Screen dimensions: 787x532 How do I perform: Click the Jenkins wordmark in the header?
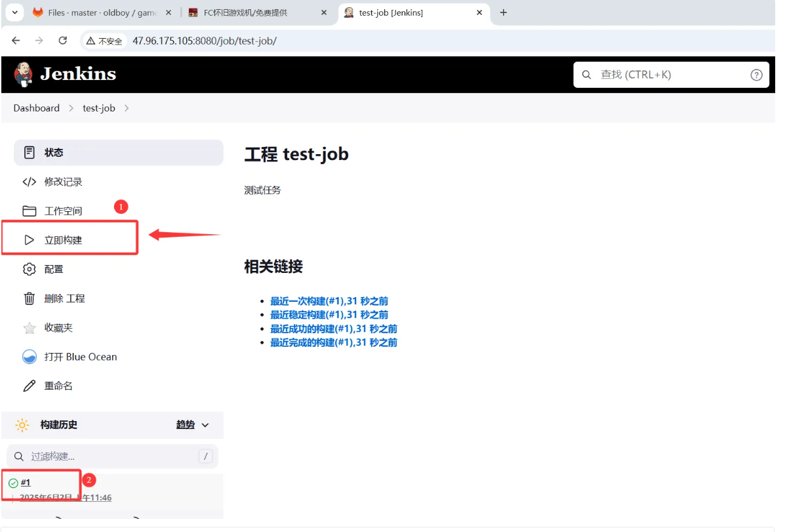[x=78, y=74]
